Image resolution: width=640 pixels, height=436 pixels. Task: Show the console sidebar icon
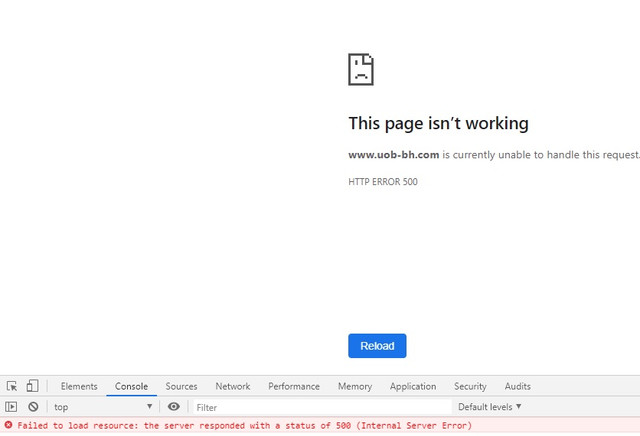[11, 407]
